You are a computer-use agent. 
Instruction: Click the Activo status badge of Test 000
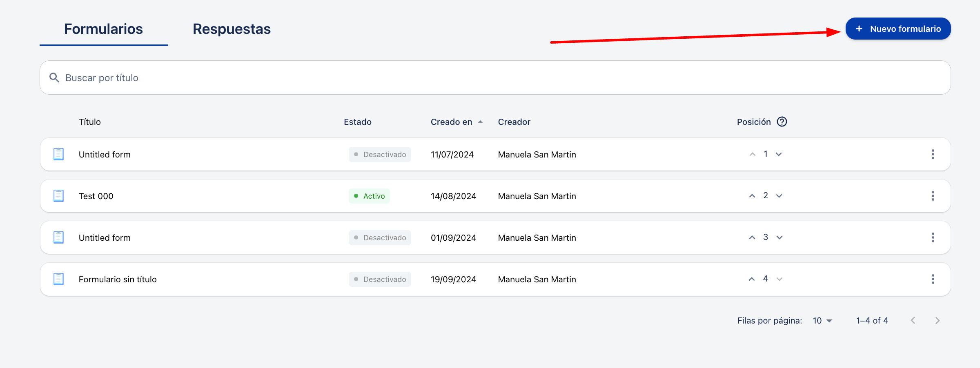tap(369, 196)
